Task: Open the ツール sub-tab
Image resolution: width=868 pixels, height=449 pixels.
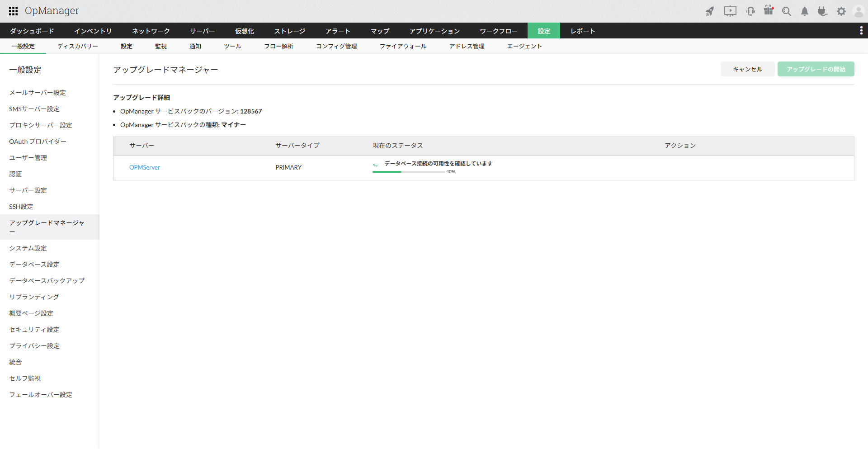Action: [233, 46]
